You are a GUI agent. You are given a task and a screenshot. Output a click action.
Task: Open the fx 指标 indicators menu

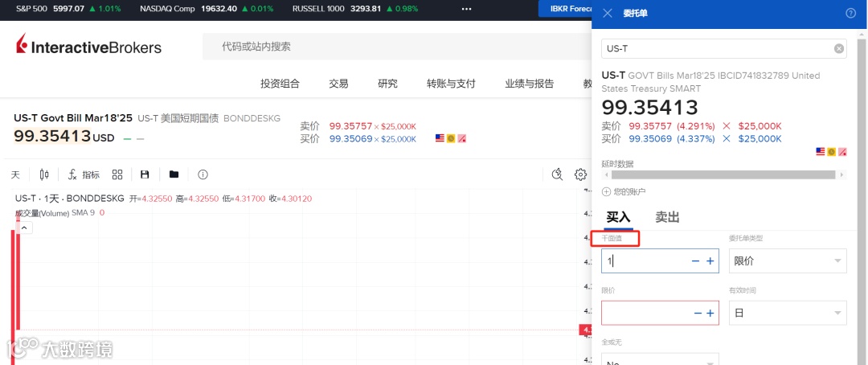point(84,175)
